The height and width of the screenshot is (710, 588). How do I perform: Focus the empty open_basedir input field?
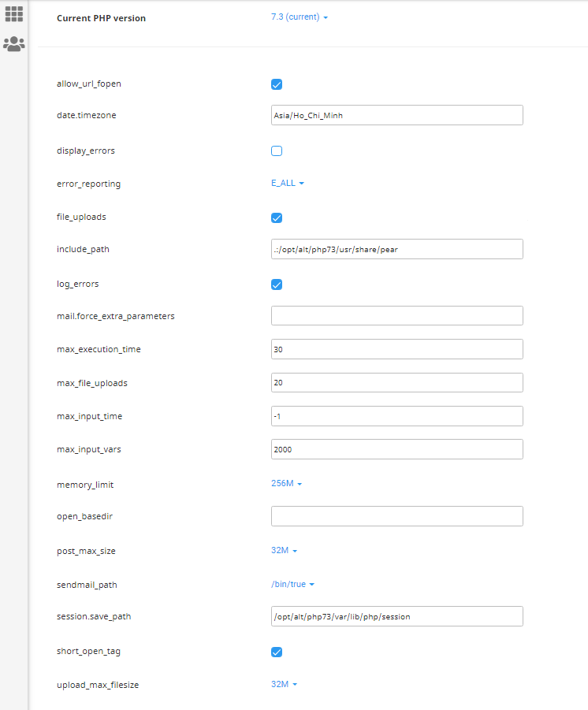tap(396, 516)
